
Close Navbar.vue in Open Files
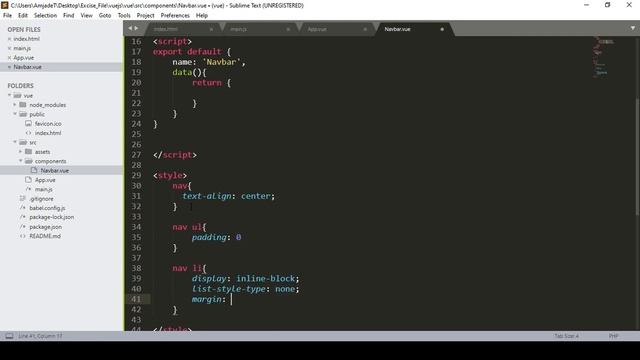(9, 67)
